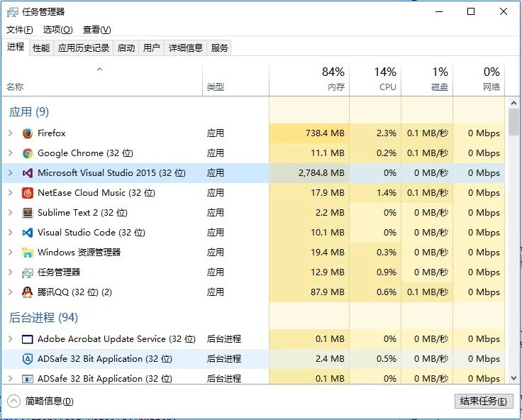Image resolution: width=522 pixels, height=420 pixels.
Task: Sort by the 名称 column header
Action: 102,81
